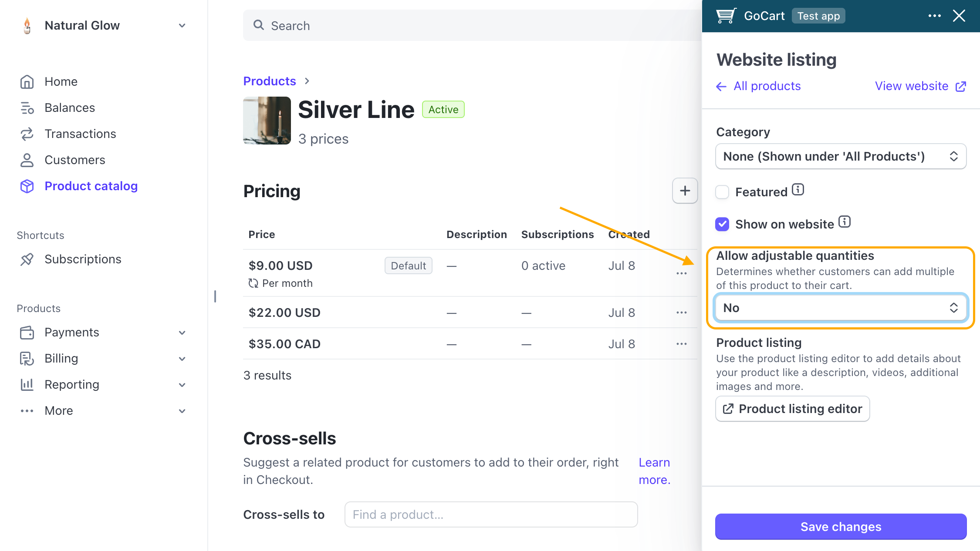Open the Category dropdown selector

pyautogui.click(x=841, y=157)
